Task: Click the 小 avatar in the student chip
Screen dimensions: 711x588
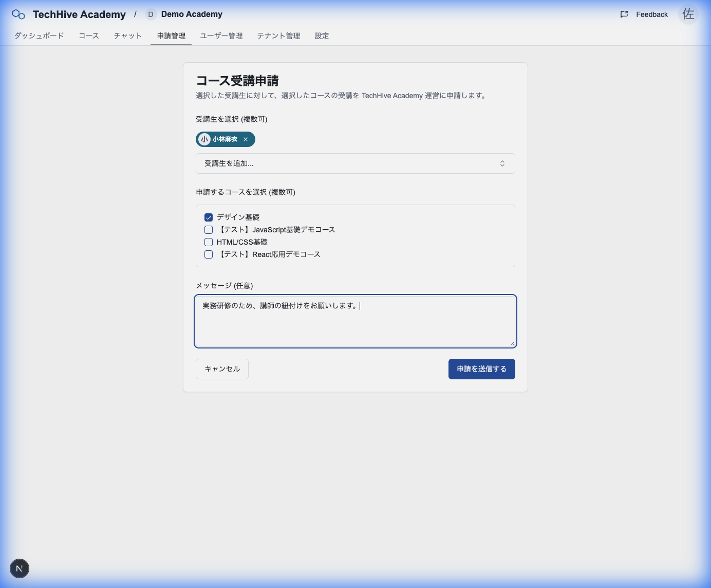Action: click(204, 139)
